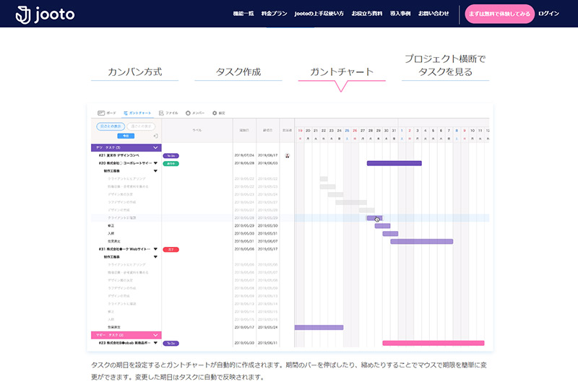Select the ガントチャート feature tab
This screenshot has width=578, height=392.
click(x=342, y=72)
